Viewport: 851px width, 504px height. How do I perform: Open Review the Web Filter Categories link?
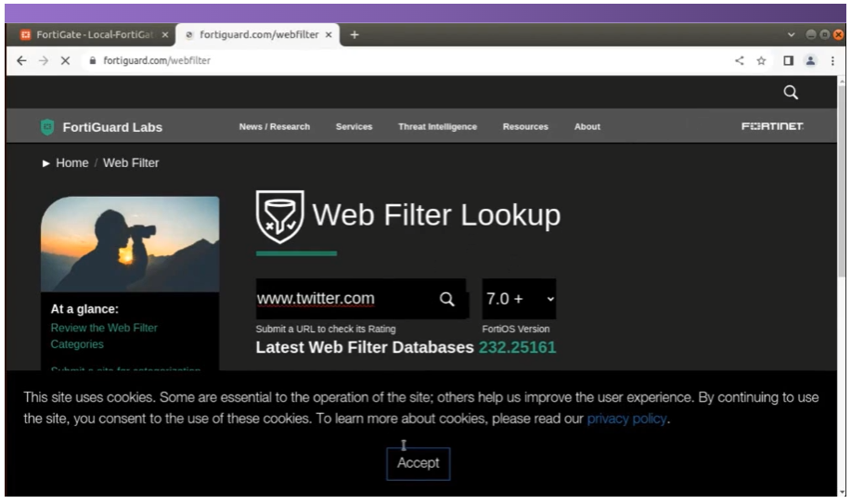104,336
